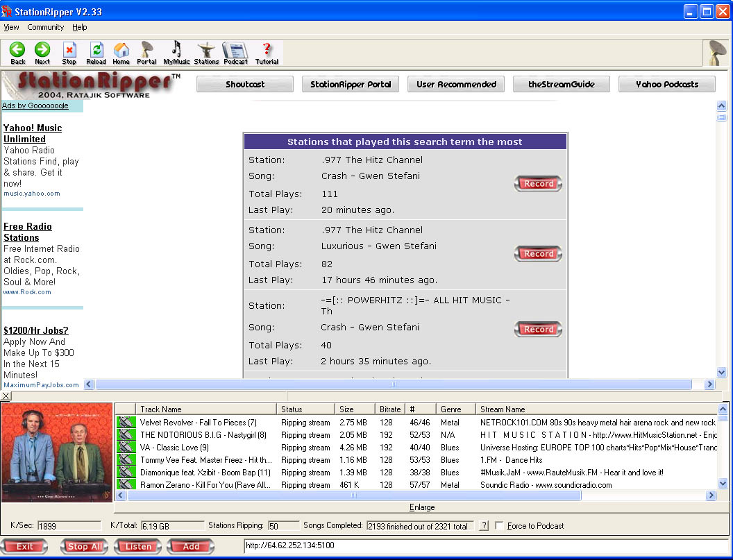Click the stream URL input field
Screen dimensions: 733x560
point(486,545)
